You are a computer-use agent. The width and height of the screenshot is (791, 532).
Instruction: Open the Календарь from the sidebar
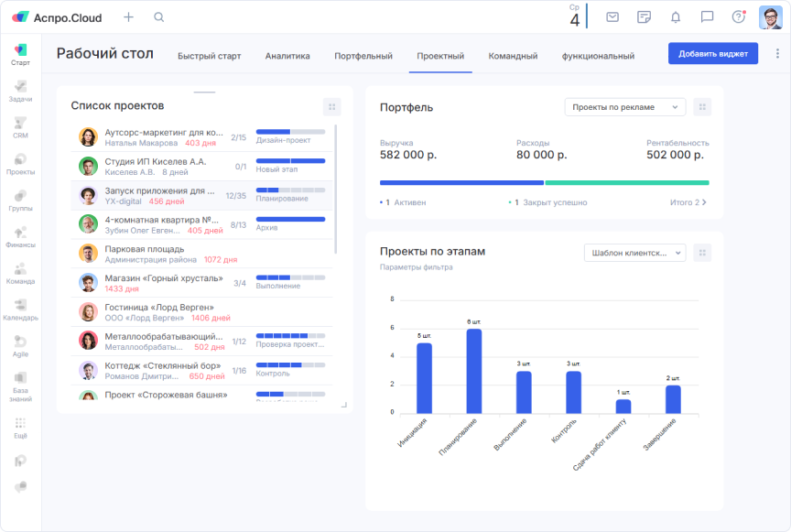(x=20, y=309)
